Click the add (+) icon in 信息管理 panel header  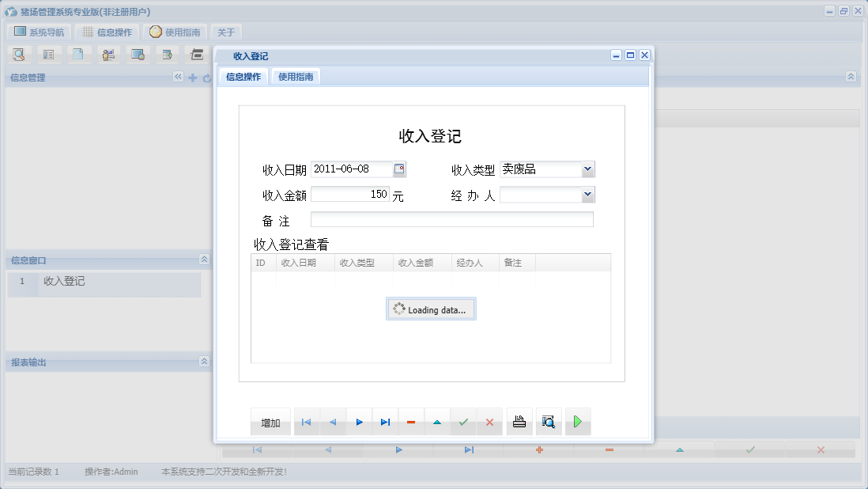pyautogui.click(x=193, y=78)
